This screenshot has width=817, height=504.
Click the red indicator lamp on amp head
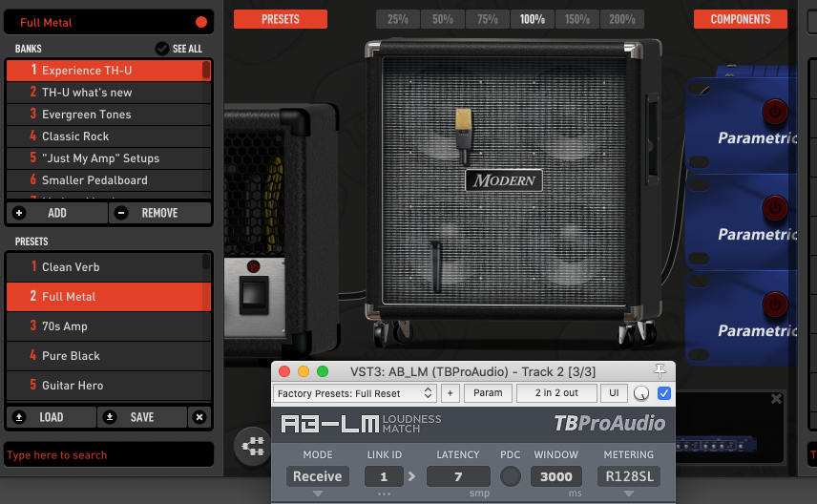(253, 266)
